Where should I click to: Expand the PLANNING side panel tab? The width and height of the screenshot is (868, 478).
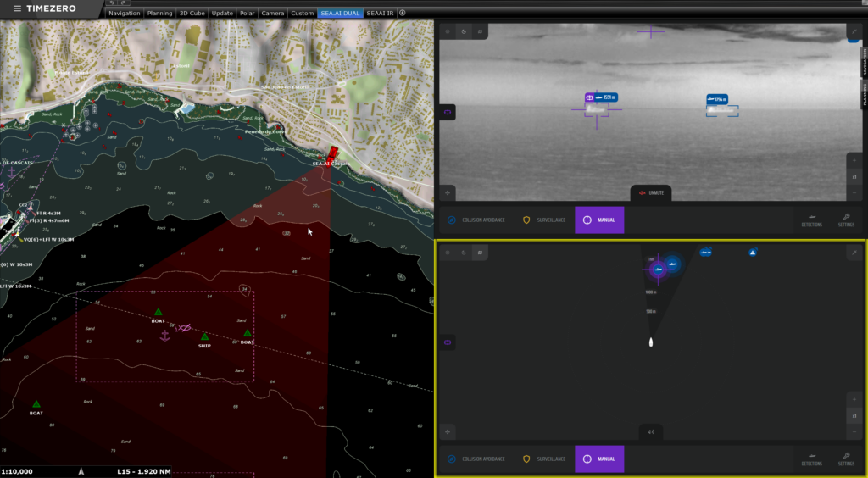(864, 93)
